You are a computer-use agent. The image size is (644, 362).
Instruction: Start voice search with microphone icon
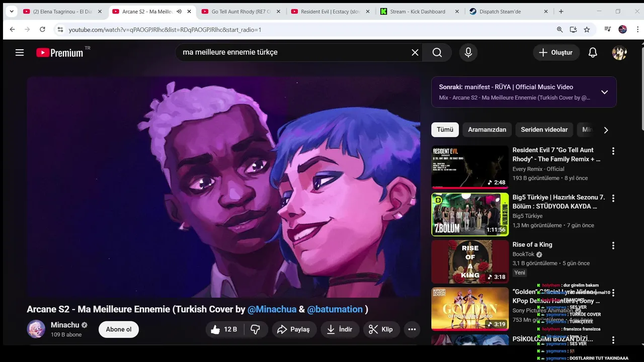point(468,52)
